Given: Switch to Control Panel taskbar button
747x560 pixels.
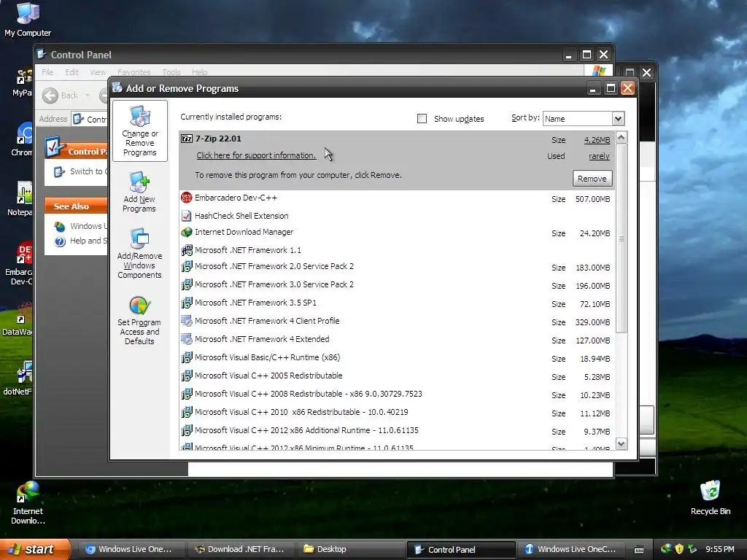Looking at the screenshot, I should 461,550.
